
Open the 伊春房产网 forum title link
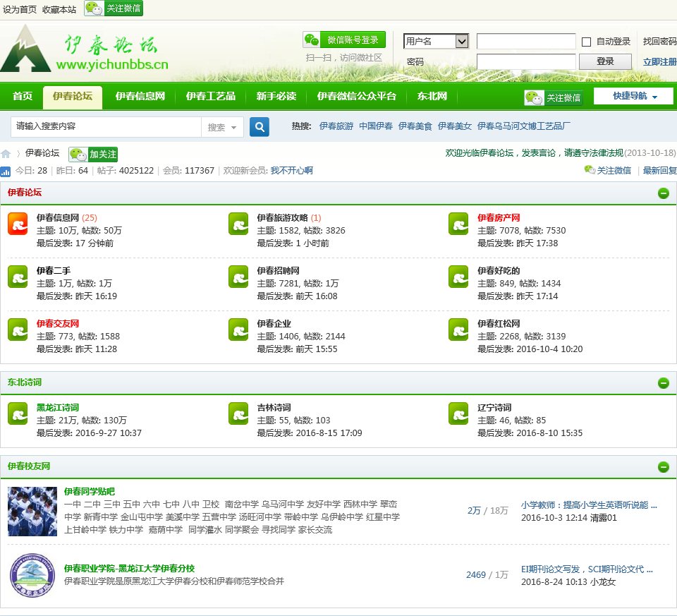(499, 218)
